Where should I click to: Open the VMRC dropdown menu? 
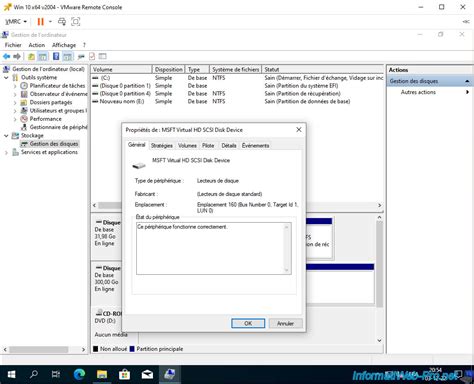(16, 22)
